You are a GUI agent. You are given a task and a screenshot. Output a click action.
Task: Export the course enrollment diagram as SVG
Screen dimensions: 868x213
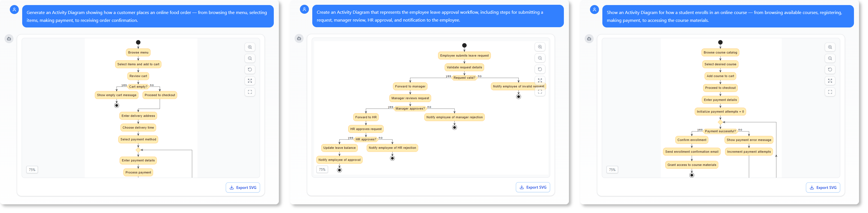[x=823, y=187]
